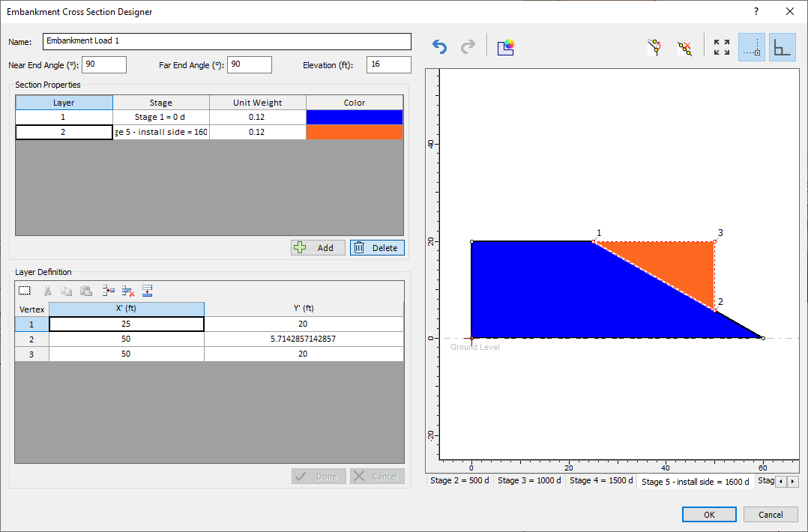808x532 pixels.
Task: Select the delete vertex tool
Action: (684, 46)
